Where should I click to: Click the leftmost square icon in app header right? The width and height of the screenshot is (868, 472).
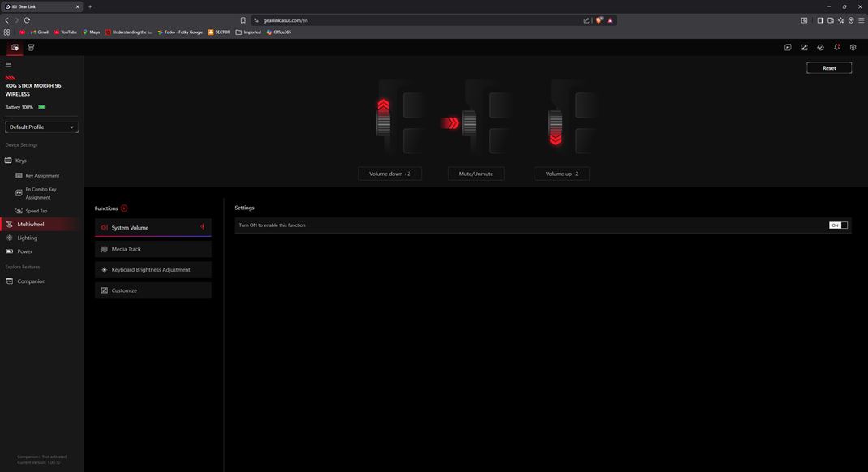[x=788, y=48]
